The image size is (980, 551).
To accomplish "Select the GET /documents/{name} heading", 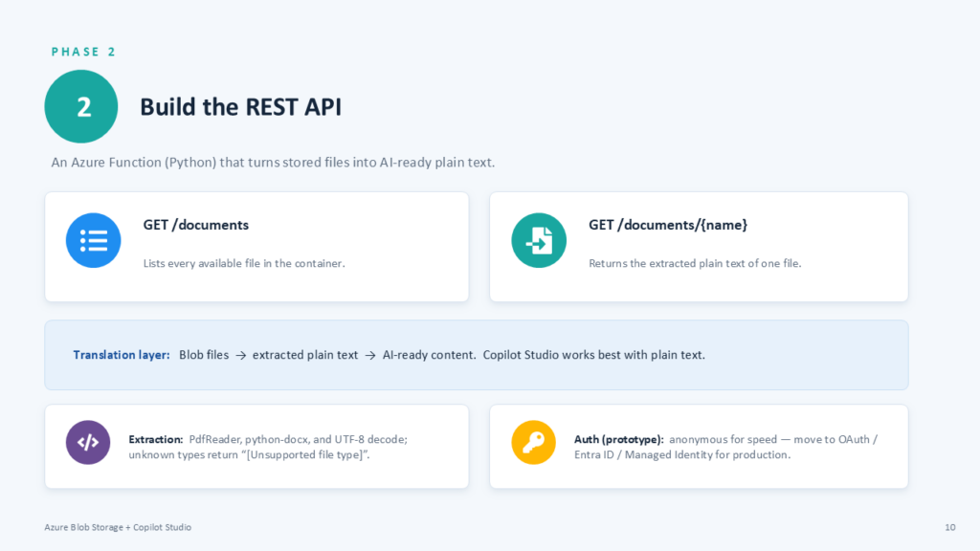I will (668, 225).
